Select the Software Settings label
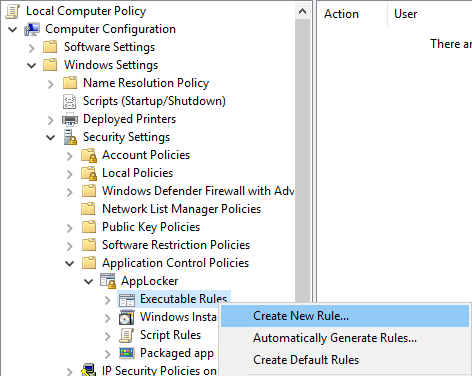Screen dimensions: 472x376 109,47
